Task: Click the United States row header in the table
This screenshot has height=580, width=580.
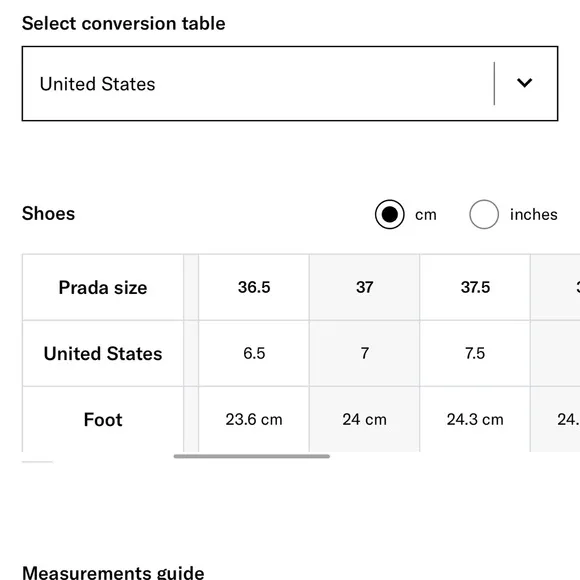Action: pyautogui.click(x=103, y=354)
